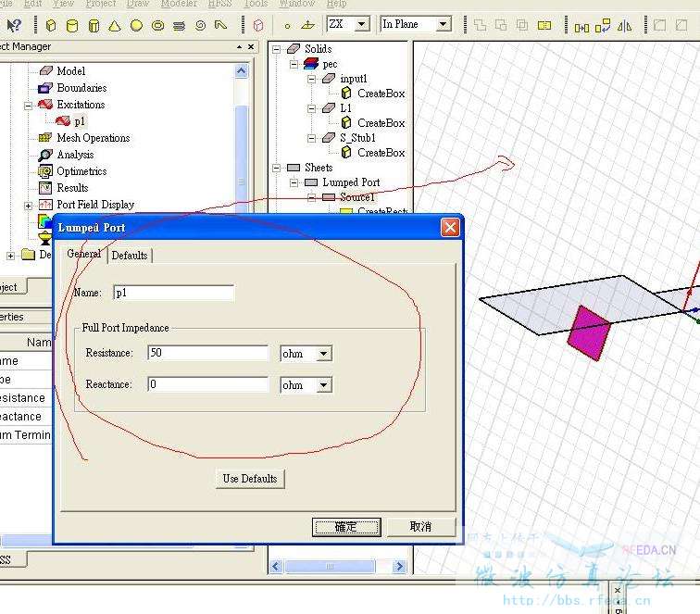700x614 pixels.
Task: Expand the Port Field Display node
Action: (28, 206)
